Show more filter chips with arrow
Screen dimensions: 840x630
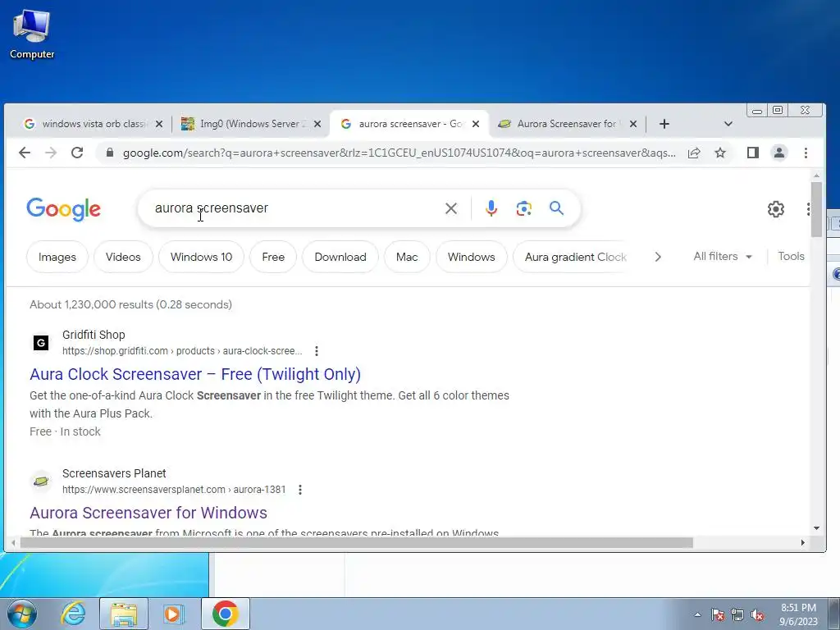tap(658, 257)
